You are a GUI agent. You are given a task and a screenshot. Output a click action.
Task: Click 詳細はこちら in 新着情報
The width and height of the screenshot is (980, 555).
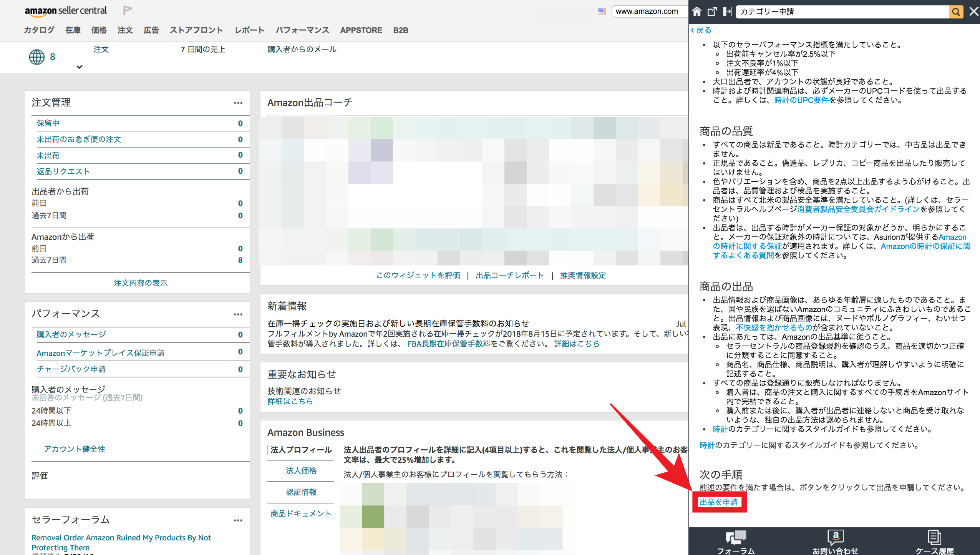click(577, 344)
